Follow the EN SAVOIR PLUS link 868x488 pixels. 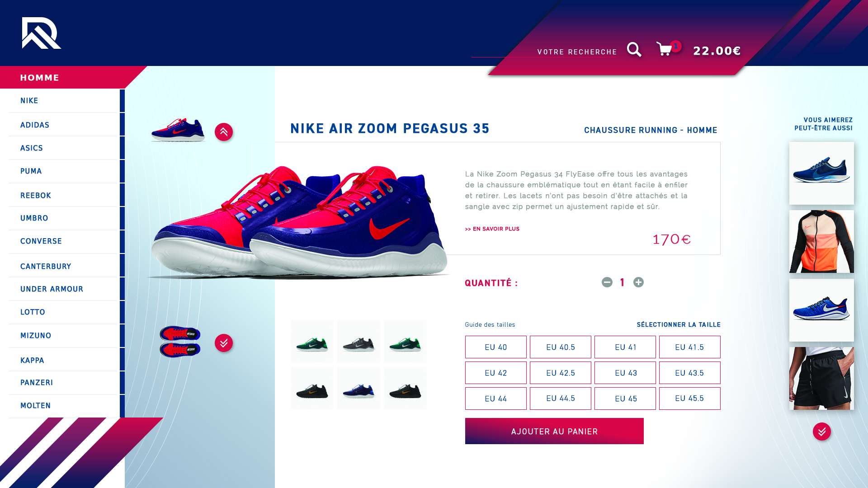tap(492, 229)
